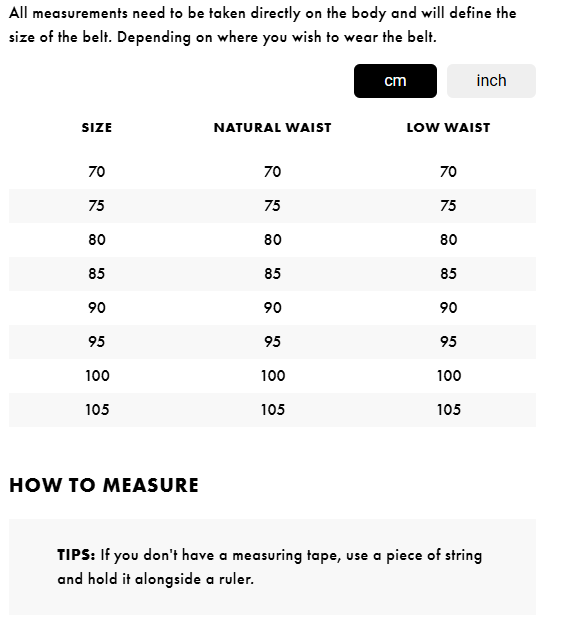Click the measurement instructions paragraph
The width and height of the screenshot is (566, 625).
tap(263, 25)
